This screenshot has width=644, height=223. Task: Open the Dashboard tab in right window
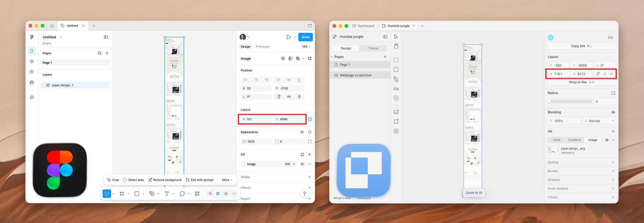[363, 26]
